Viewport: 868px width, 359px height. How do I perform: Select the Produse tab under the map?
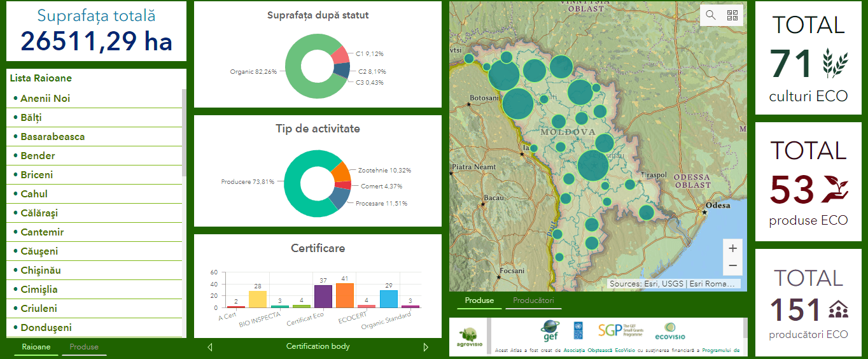(479, 300)
